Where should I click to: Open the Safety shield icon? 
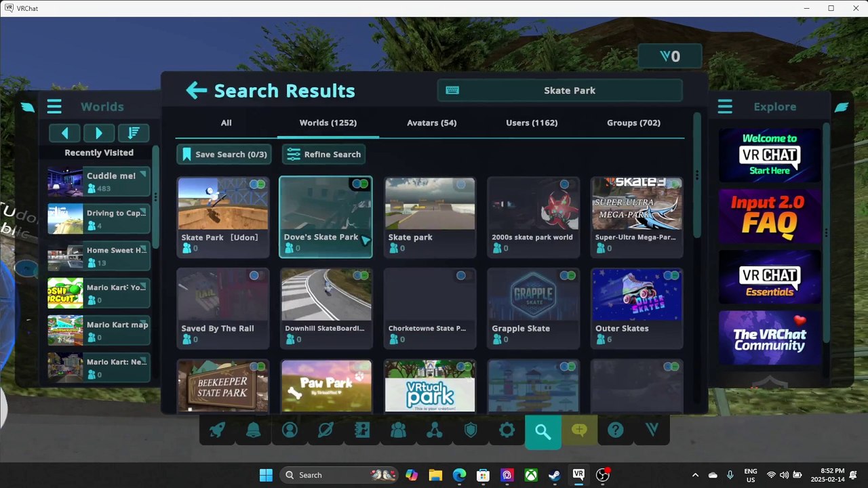[x=471, y=430]
